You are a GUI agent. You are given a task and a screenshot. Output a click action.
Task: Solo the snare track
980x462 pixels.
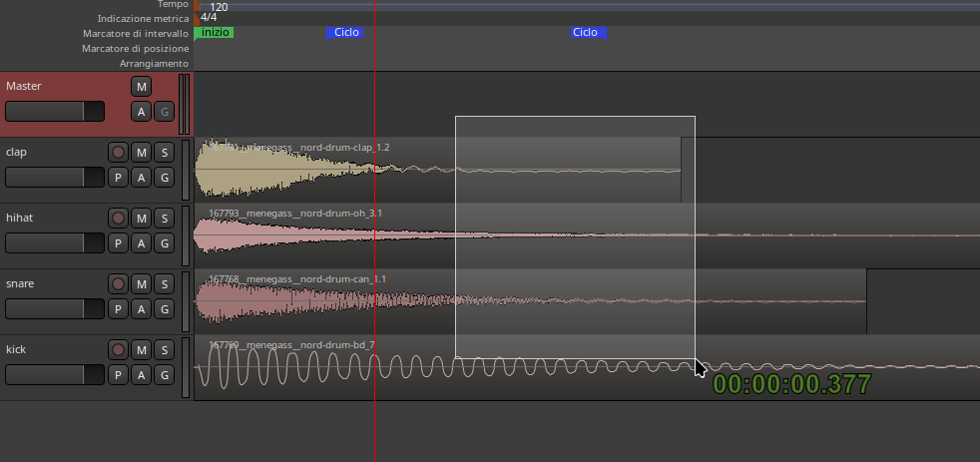pos(165,284)
